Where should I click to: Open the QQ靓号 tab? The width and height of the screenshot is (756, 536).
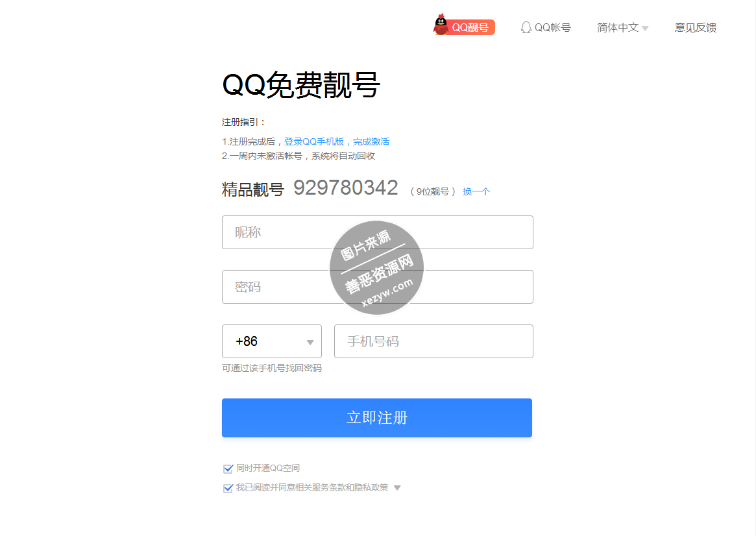click(x=464, y=27)
